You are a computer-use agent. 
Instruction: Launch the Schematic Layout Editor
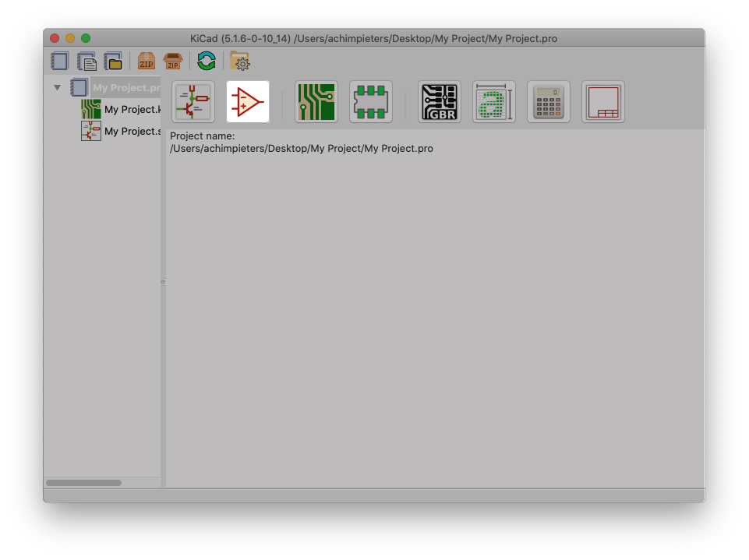(x=193, y=102)
